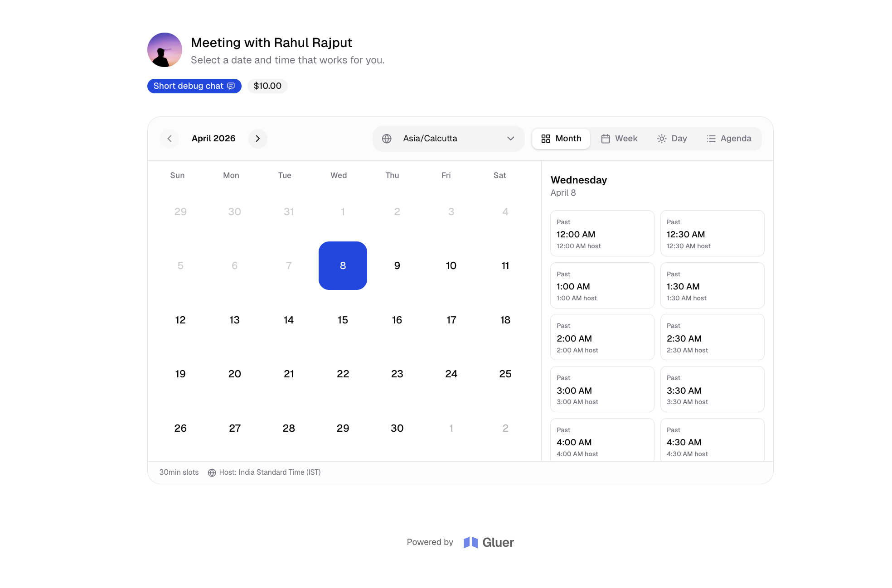Expand timezone list via chevron arrow

pos(510,139)
